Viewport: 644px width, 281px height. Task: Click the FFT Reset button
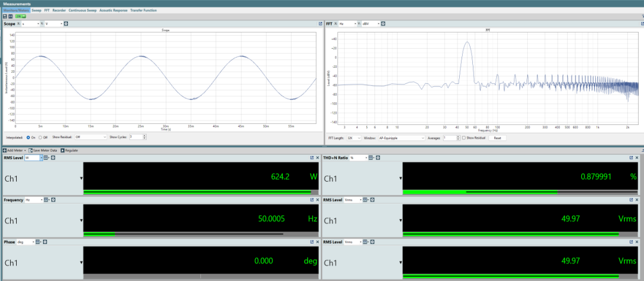[497, 138]
